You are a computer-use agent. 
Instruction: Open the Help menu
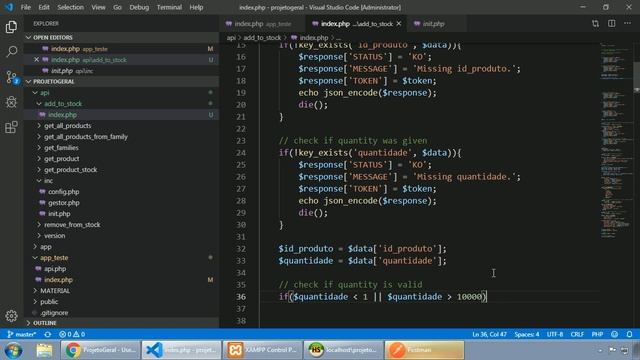pos(196,7)
